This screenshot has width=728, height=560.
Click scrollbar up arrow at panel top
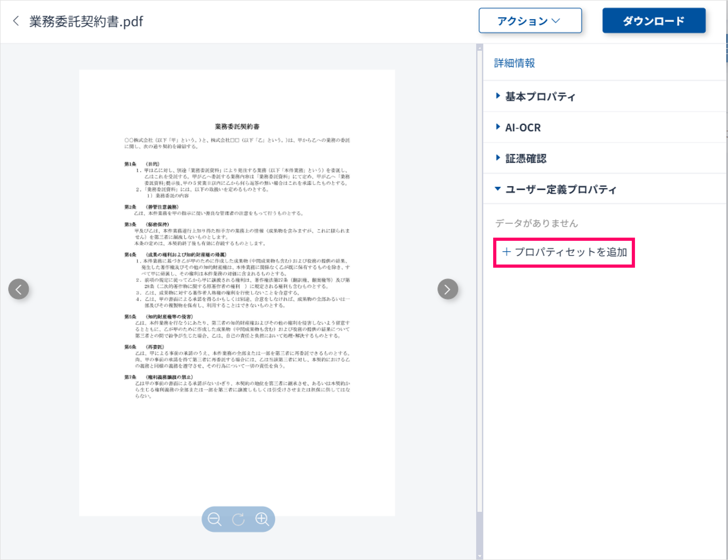(479, 48)
